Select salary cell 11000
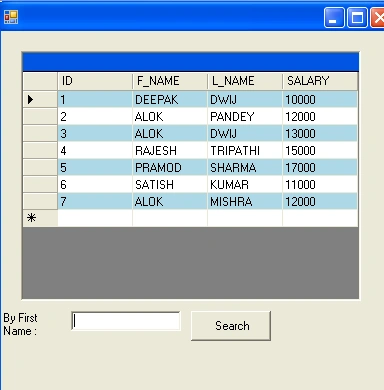Image resolution: width=384 pixels, height=390 pixels. pos(320,184)
